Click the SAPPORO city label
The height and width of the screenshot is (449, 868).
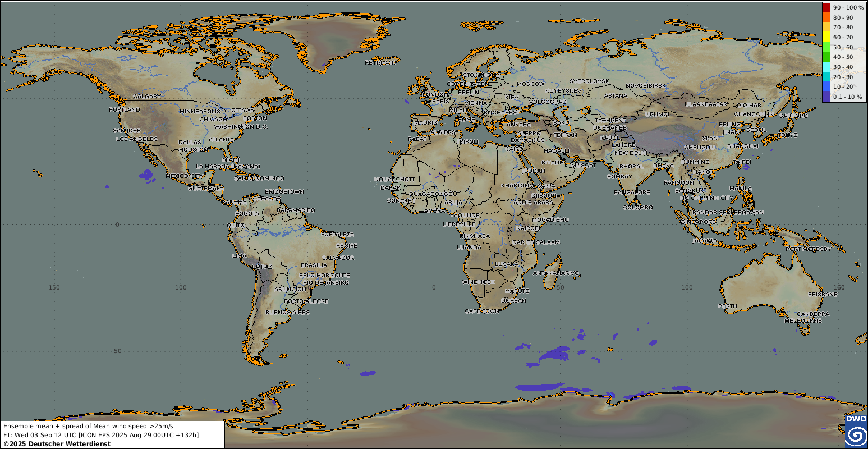(x=793, y=116)
